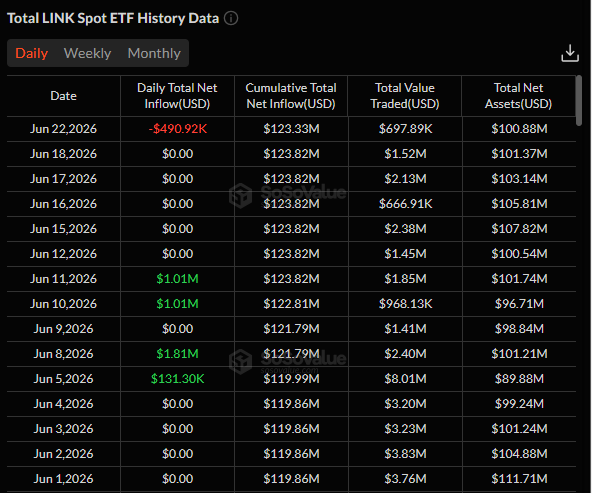The height and width of the screenshot is (494, 592).
Task: Click the $103.14M net assets cell
Action: point(519,179)
